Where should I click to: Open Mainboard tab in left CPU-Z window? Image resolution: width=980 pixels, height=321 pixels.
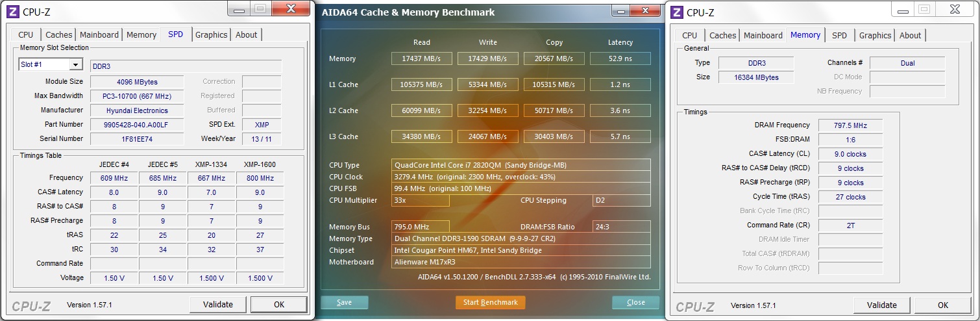tap(99, 35)
